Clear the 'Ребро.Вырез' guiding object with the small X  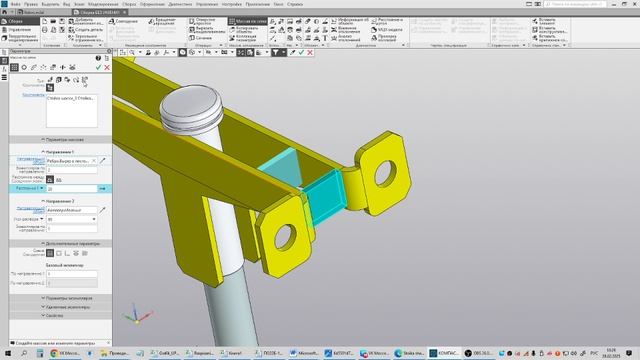click(x=93, y=161)
